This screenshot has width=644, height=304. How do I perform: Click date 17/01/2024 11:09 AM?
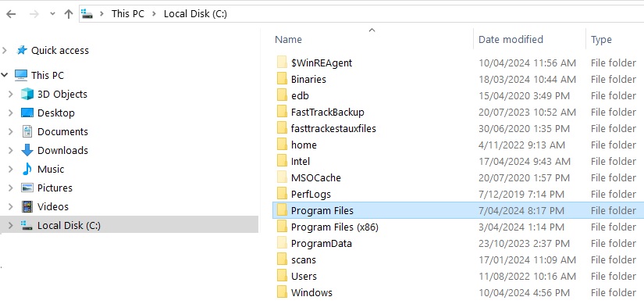coord(528,260)
